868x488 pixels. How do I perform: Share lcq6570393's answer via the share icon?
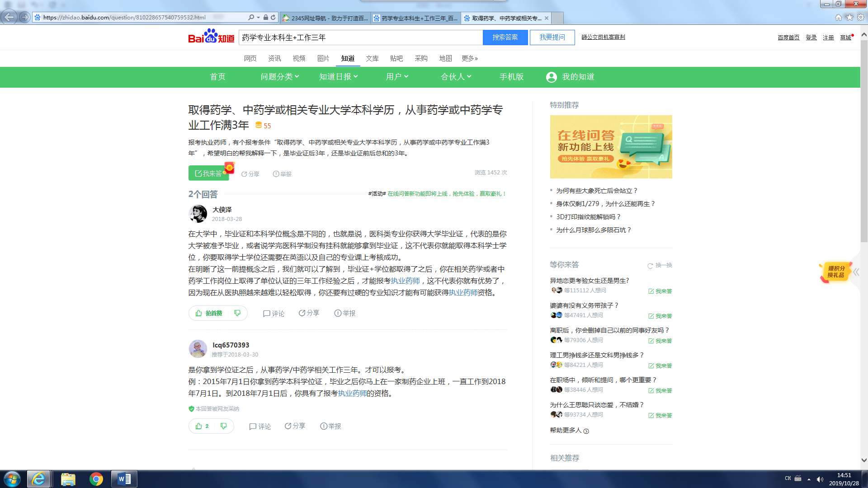pos(288,426)
